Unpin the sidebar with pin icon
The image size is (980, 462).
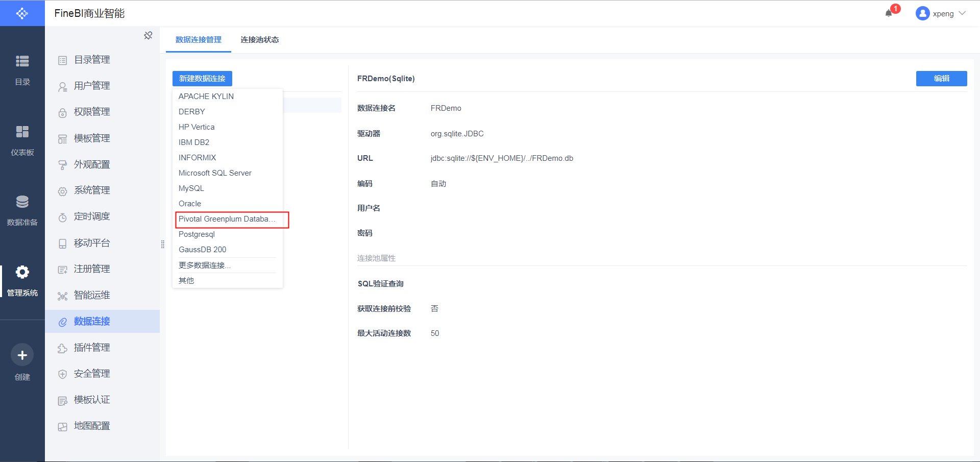click(148, 35)
